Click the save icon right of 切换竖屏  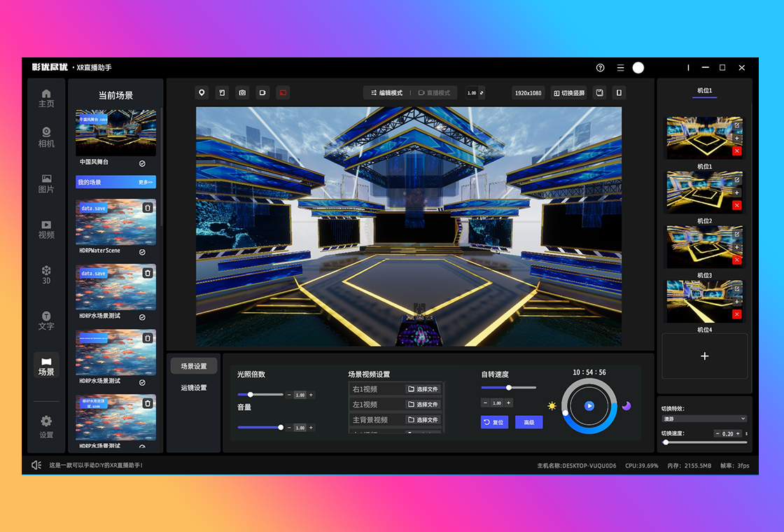pyautogui.click(x=599, y=92)
